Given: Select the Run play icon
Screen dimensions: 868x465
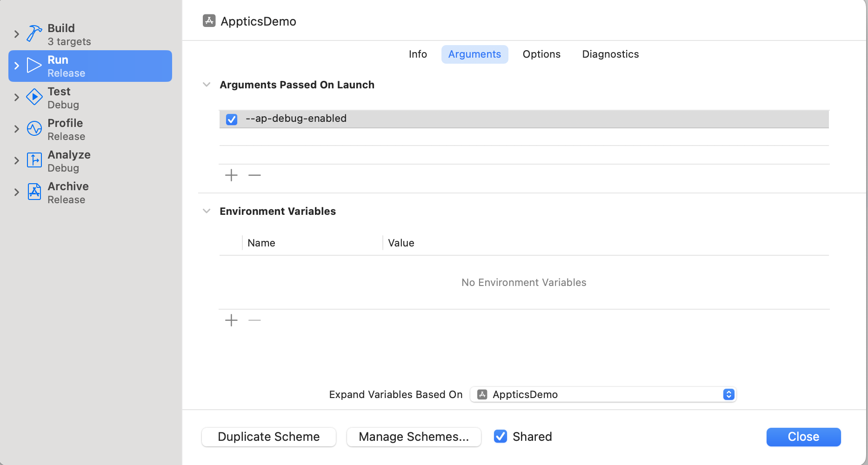Looking at the screenshot, I should pos(34,66).
